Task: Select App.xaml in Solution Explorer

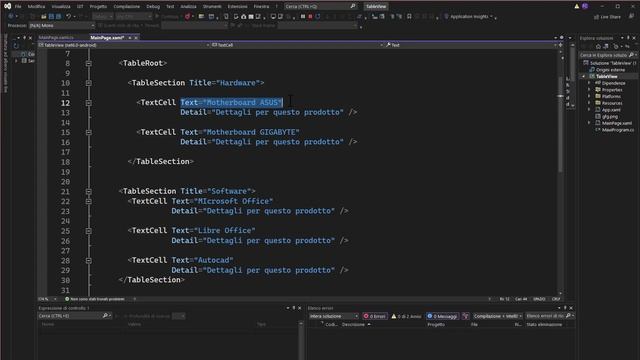Action: 608,110
